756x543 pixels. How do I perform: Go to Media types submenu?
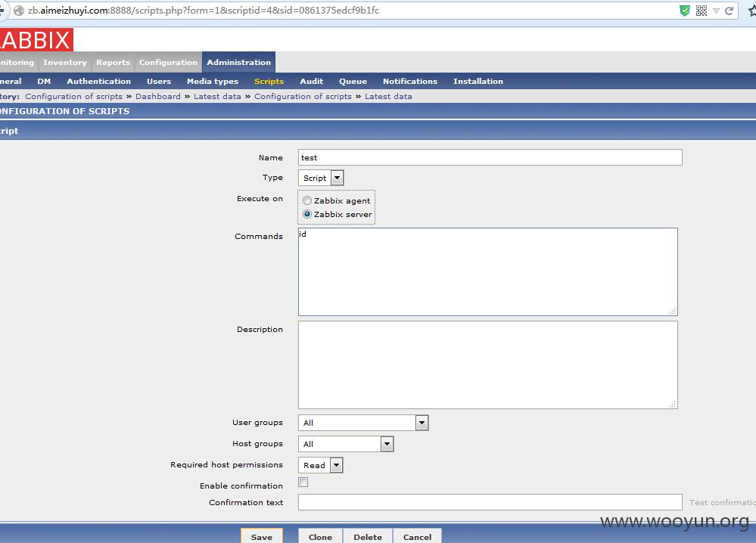pos(213,81)
